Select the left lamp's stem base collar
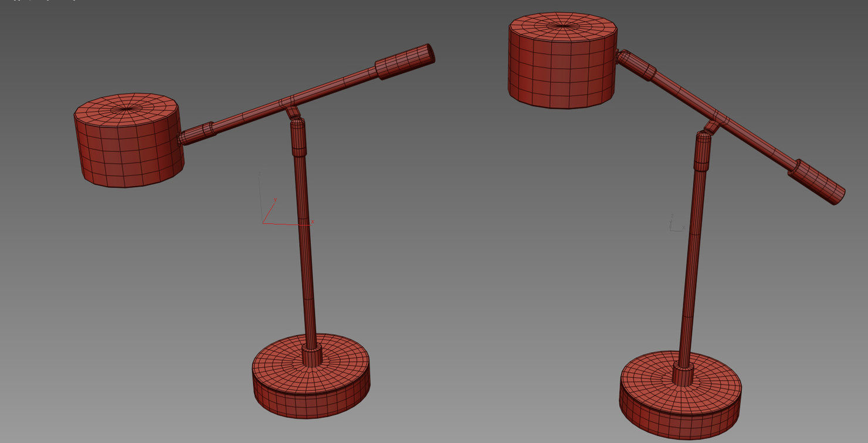 tap(311, 356)
